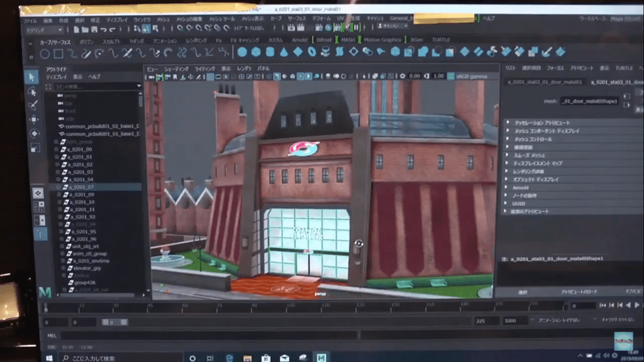Create a polygon cone from the shelf
Screen dimensions: 644x362
tap(284, 52)
